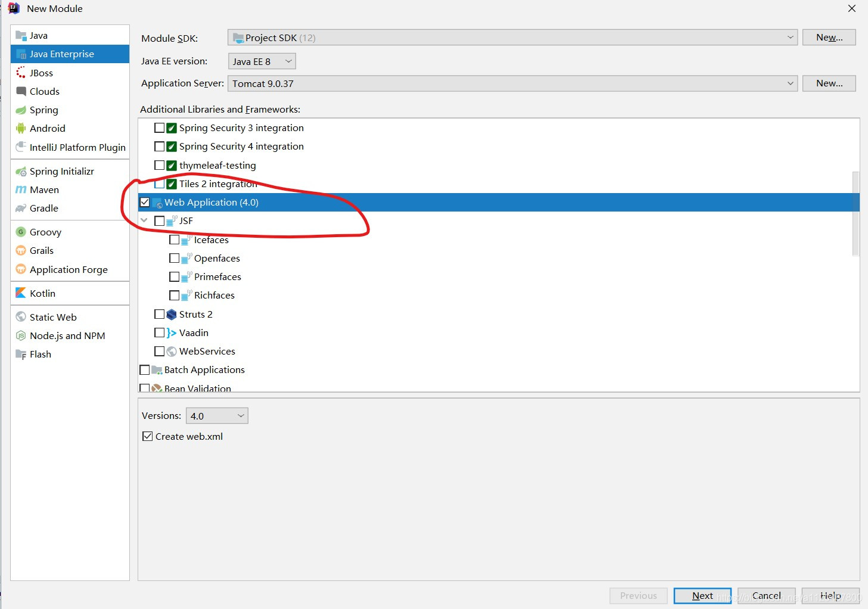
Task: Check the Openfaces checkbox
Action: 175,258
